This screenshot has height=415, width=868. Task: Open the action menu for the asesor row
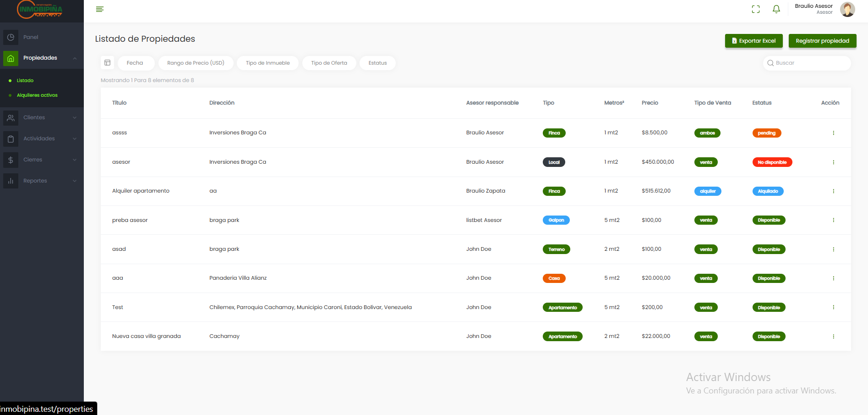[833, 162]
